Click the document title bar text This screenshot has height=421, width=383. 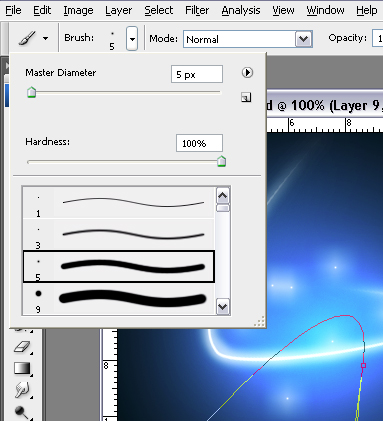pos(324,106)
